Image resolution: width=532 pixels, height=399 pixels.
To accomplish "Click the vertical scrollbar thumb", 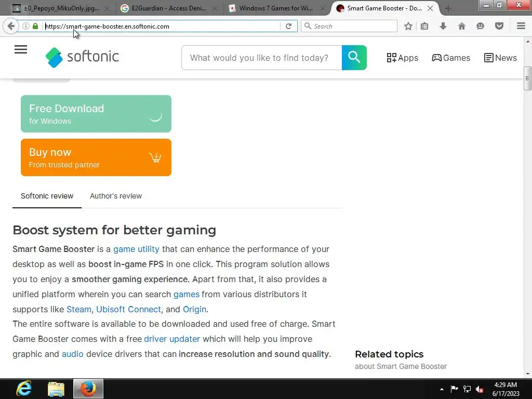I will point(527,79).
